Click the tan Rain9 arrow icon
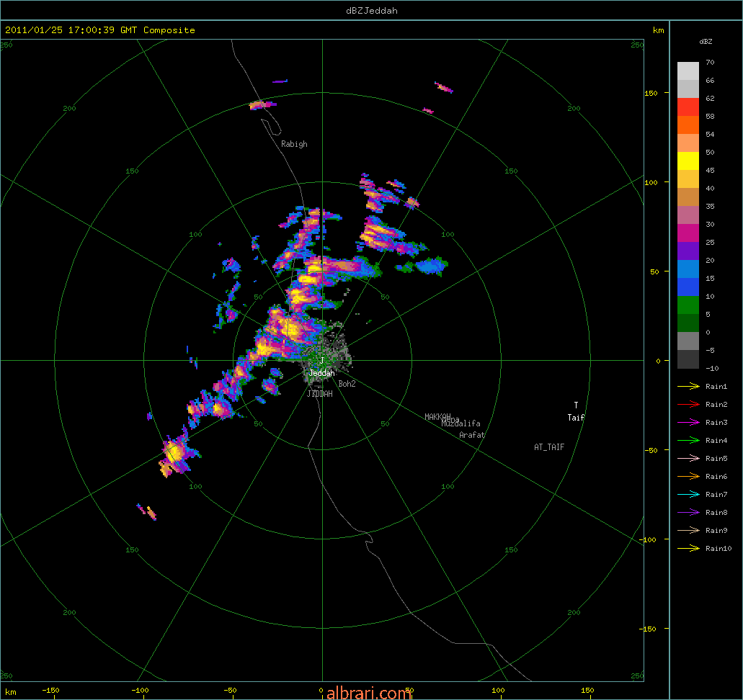The width and height of the screenshot is (743, 700). (x=688, y=531)
